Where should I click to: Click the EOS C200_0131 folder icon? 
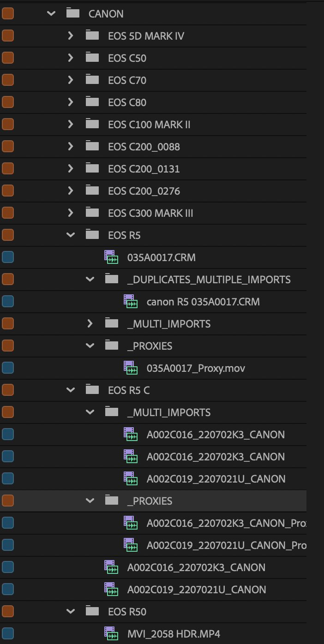[x=92, y=168]
